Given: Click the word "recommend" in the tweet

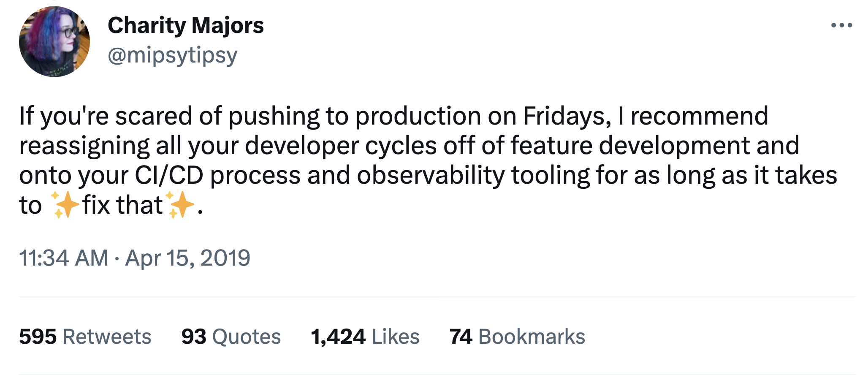Looking at the screenshot, I should pyautogui.click(x=699, y=116).
